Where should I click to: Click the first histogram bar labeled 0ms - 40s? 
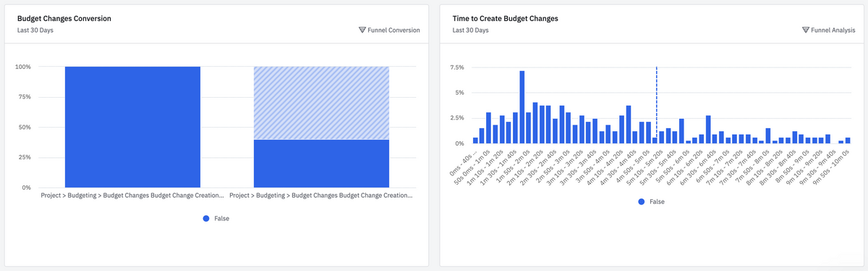click(475, 141)
